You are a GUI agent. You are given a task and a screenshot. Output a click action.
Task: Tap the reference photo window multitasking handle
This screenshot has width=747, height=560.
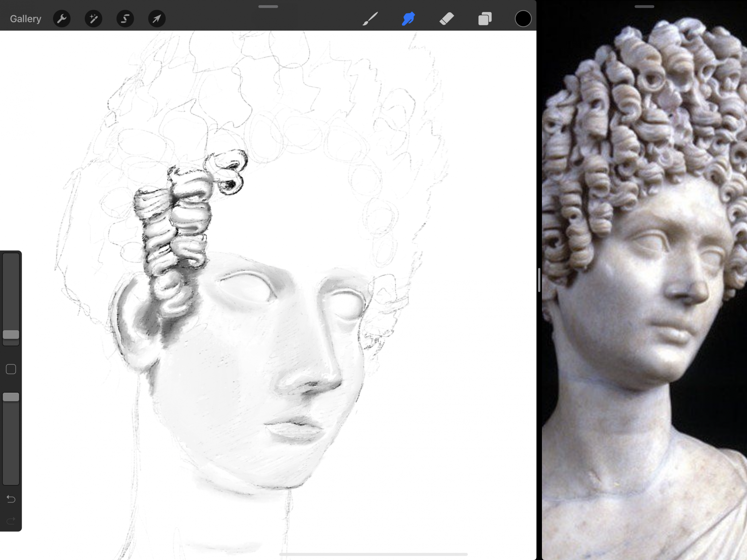644,6
